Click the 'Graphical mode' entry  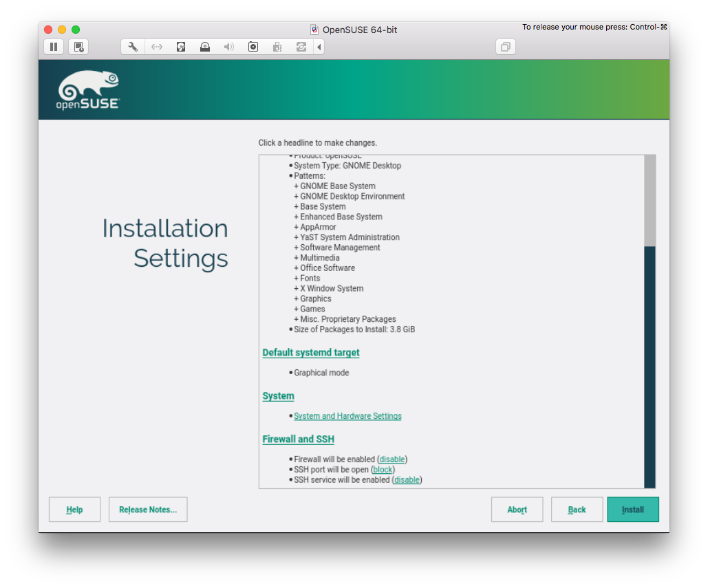pos(321,373)
